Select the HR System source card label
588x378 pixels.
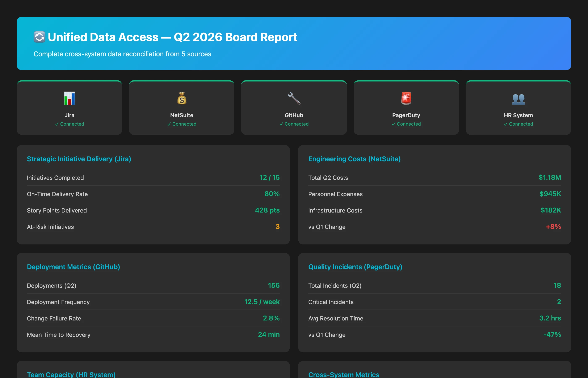(x=518, y=115)
